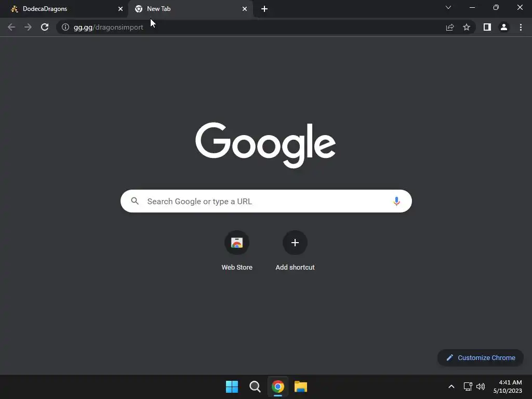Viewport: 532px width, 399px height.
Task: Open Windows taskbar search
Action: (255, 387)
